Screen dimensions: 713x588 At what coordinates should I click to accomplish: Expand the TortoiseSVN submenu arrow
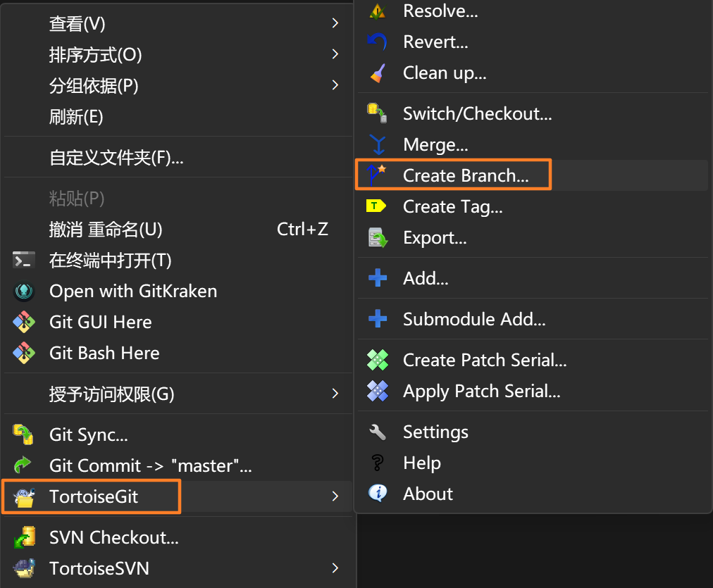(x=335, y=568)
